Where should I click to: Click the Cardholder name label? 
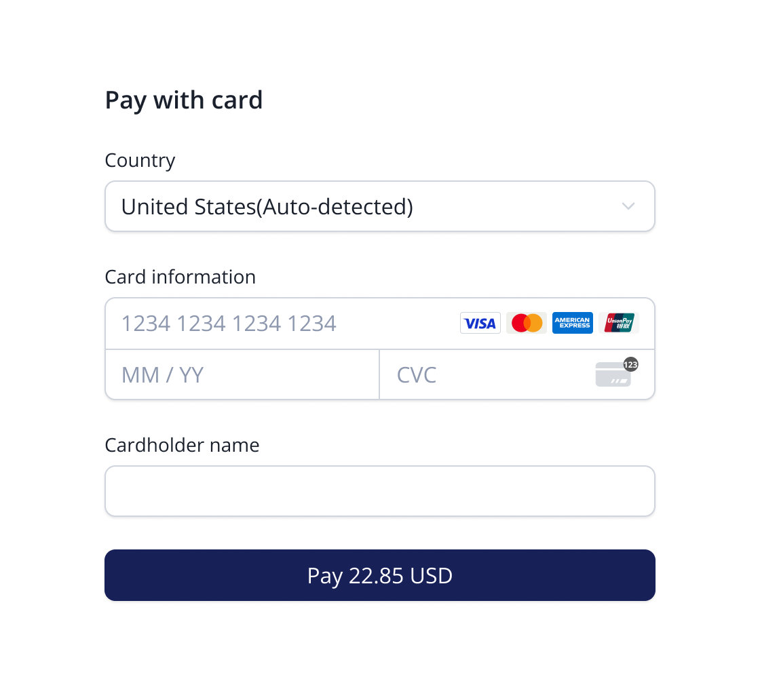pos(182,445)
